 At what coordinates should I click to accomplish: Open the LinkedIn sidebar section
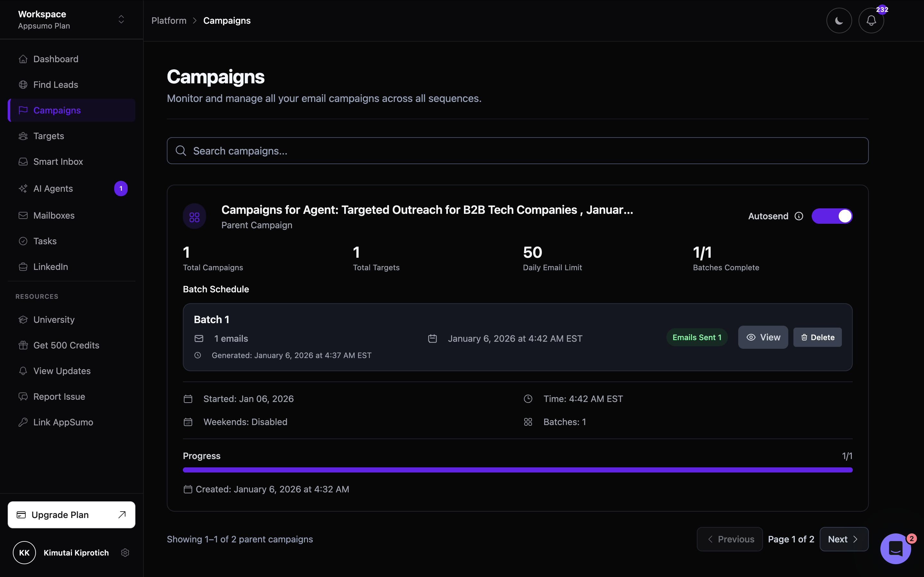point(50,266)
